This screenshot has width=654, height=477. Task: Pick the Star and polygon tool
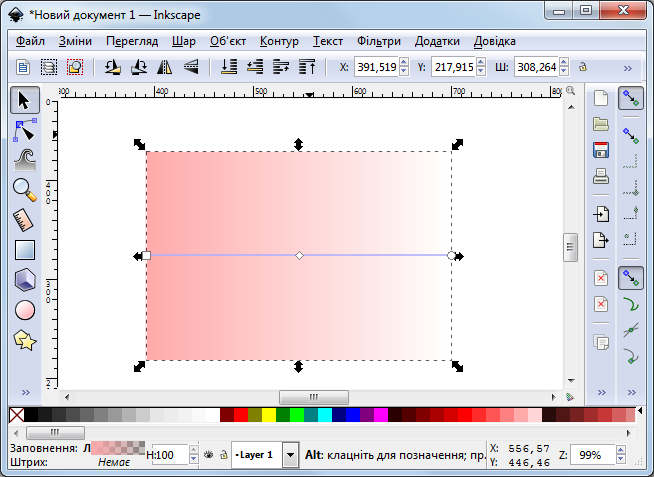(x=25, y=340)
